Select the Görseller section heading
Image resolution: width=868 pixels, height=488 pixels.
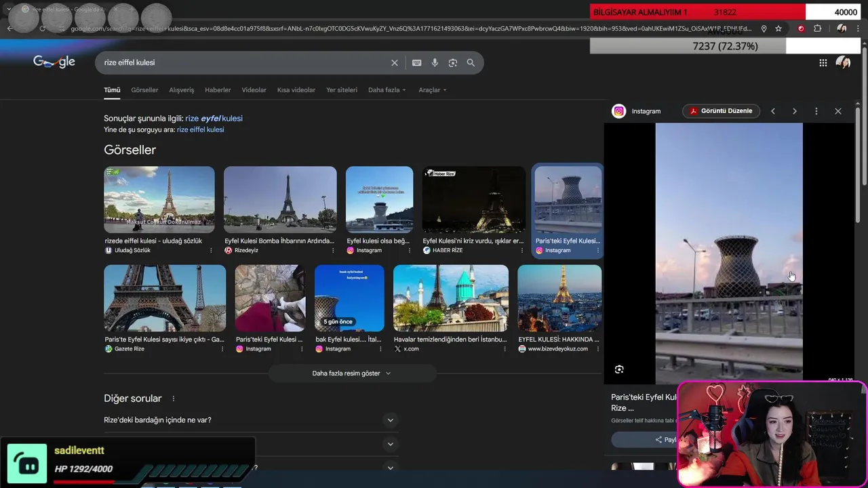[130, 150]
